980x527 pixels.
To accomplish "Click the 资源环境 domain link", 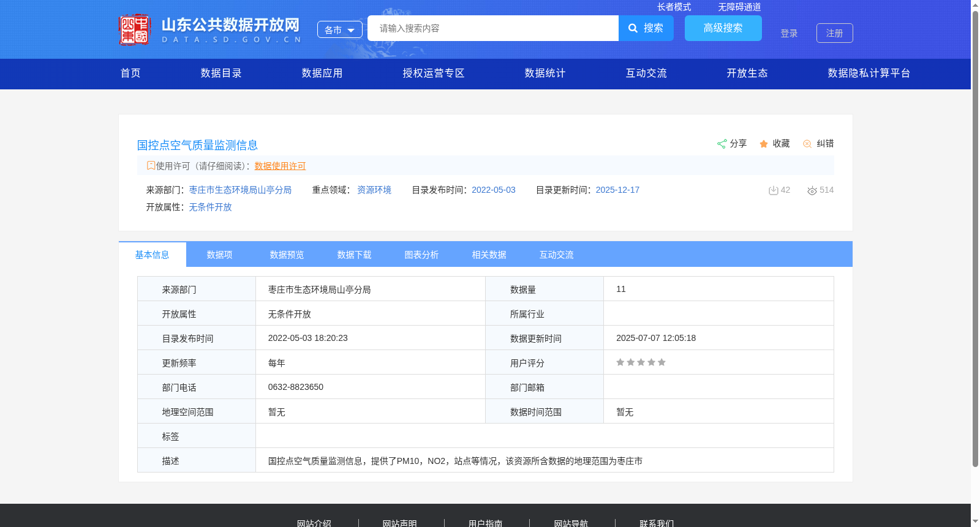I will [x=374, y=190].
